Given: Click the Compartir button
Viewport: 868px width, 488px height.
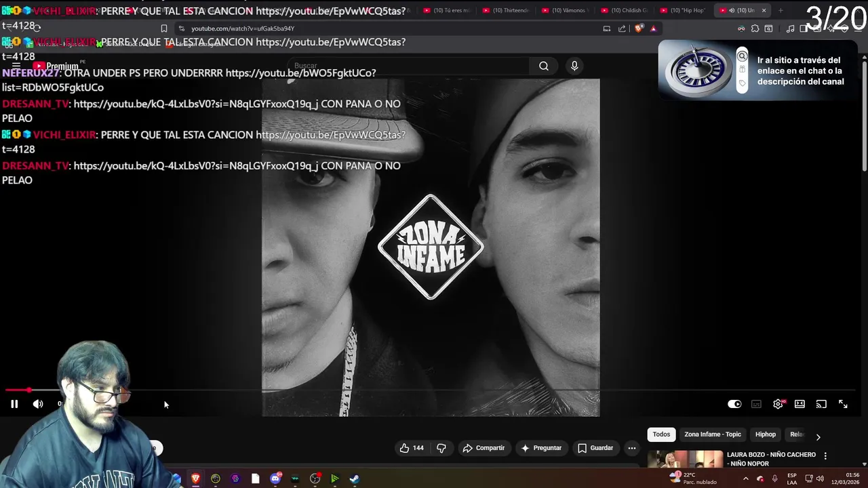Looking at the screenshot, I should 484,448.
